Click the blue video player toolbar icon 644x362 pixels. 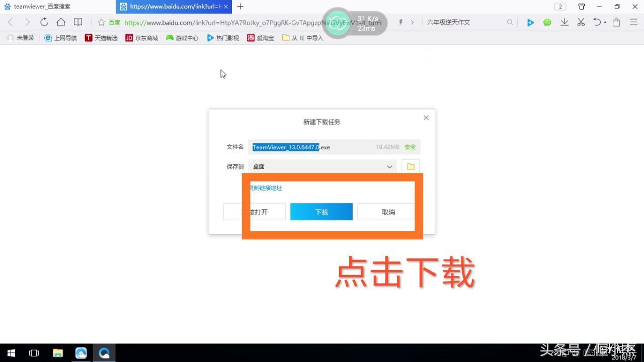(530, 22)
